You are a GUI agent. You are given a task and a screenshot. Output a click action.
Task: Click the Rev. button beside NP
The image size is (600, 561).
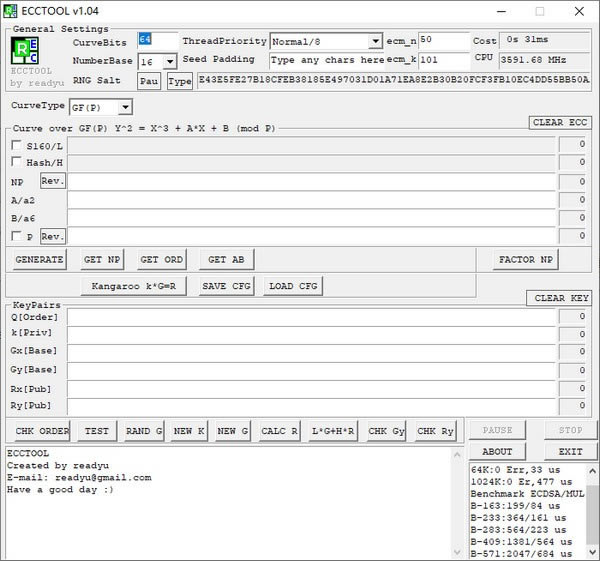(52, 181)
